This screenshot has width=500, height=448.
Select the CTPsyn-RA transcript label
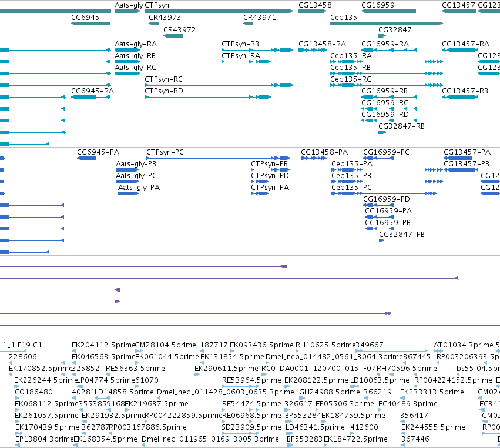(241, 55)
